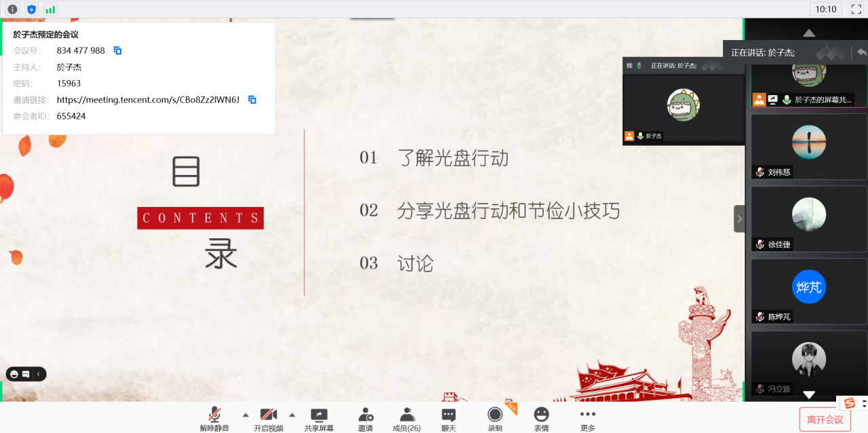The width and height of the screenshot is (868, 433).
Task: Enter fullscreen mode from top-right icon
Action: click(x=856, y=10)
